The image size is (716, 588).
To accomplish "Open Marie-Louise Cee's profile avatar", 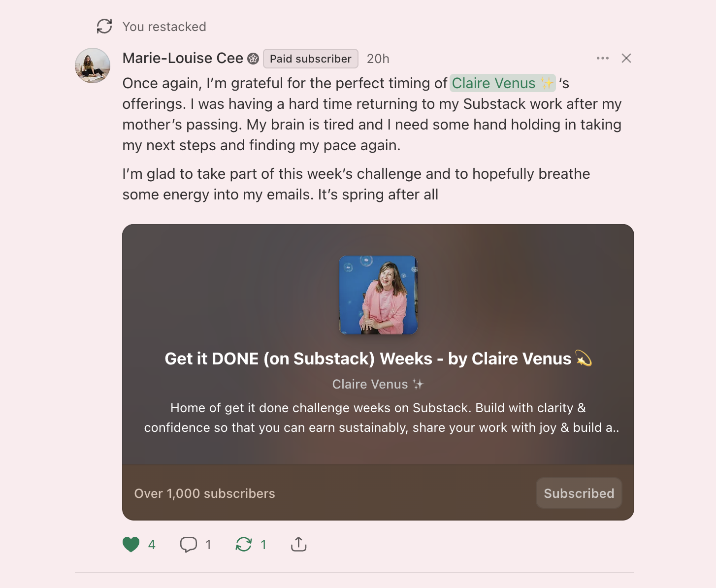I will click(x=93, y=65).
